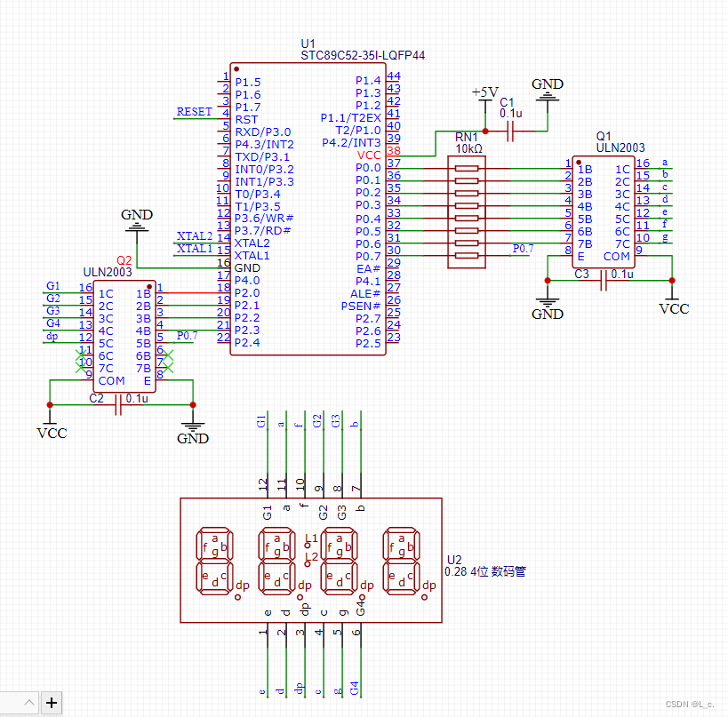This screenshot has height=717, width=728.
Task: Click the 10kΩ value label
Action: pyautogui.click(x=469, y=149)
